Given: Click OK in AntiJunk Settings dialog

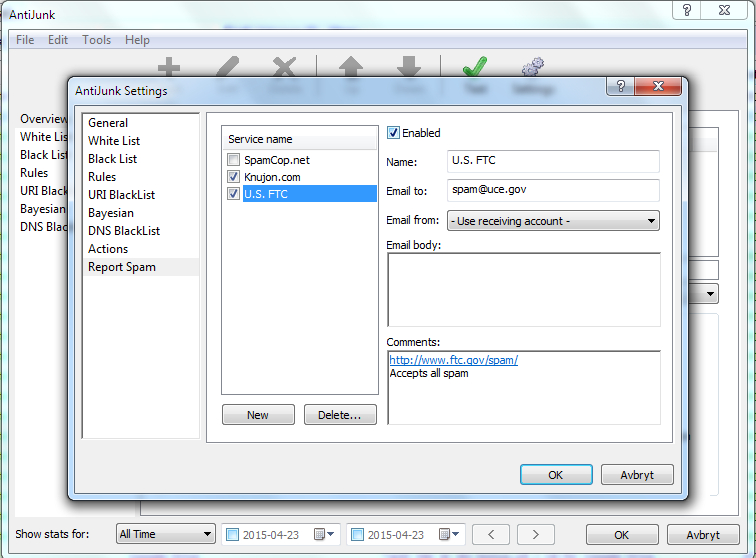Looking at the screenshot, I should [x=556, y=475].
